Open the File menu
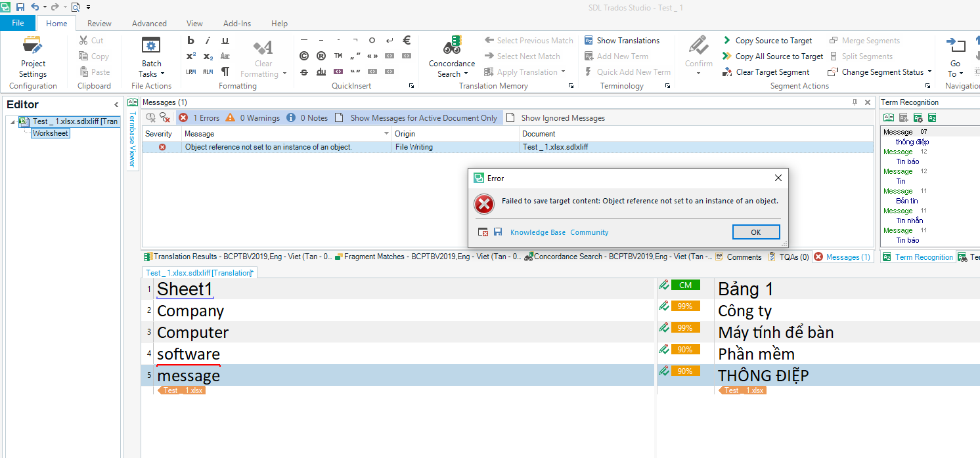 click(18, 23)
